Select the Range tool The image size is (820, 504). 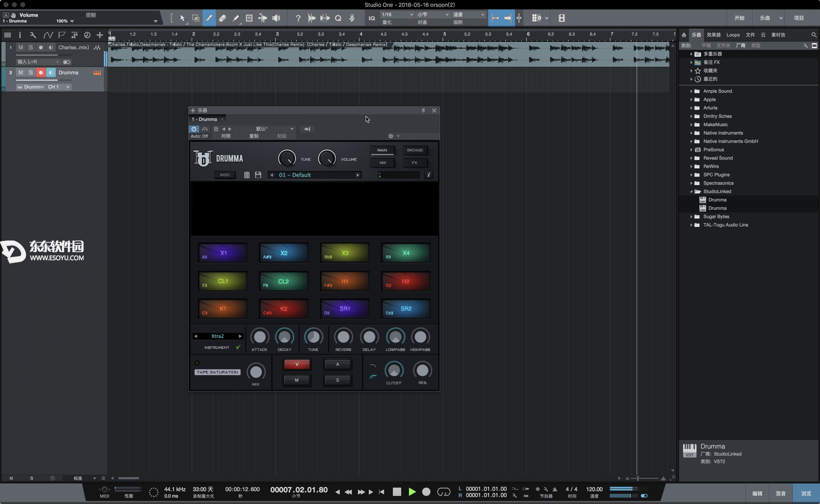tap(195, 18)
